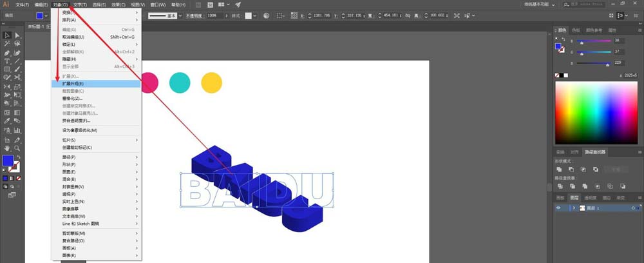
Task: Select the Rectangle tool
Action: tap(7, 69)
